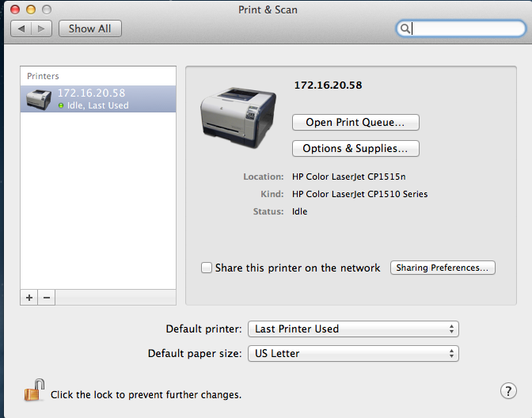Open help with the question mark button
Viewport: 532px width, 418px height.
[x=508, y=391]
